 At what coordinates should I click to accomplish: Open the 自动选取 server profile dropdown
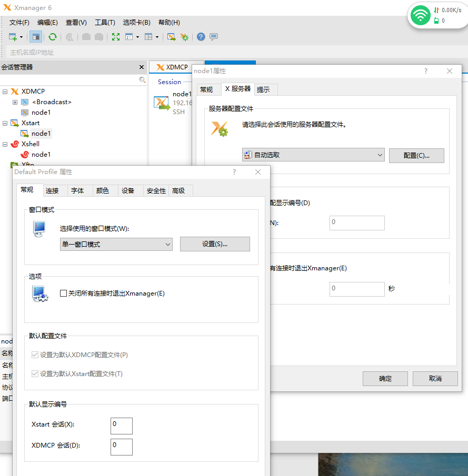(313, 155)
